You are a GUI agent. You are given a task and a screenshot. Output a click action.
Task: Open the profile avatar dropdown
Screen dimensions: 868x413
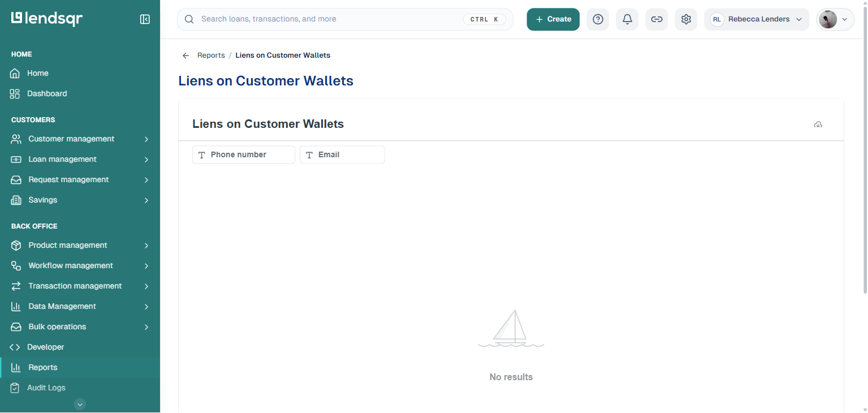835,19
